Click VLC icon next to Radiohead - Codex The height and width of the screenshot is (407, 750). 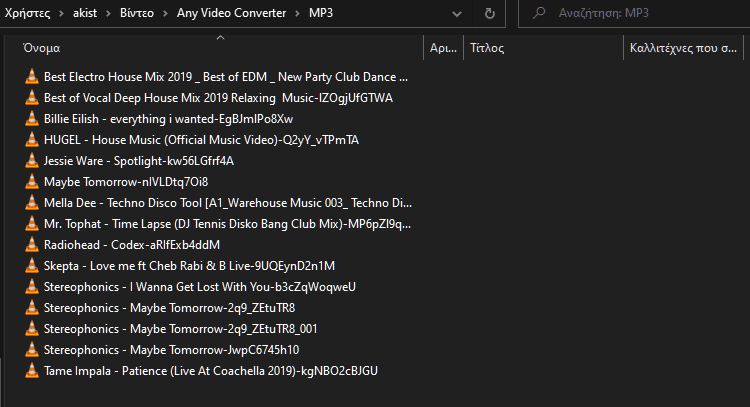click(x=32, y=245)
